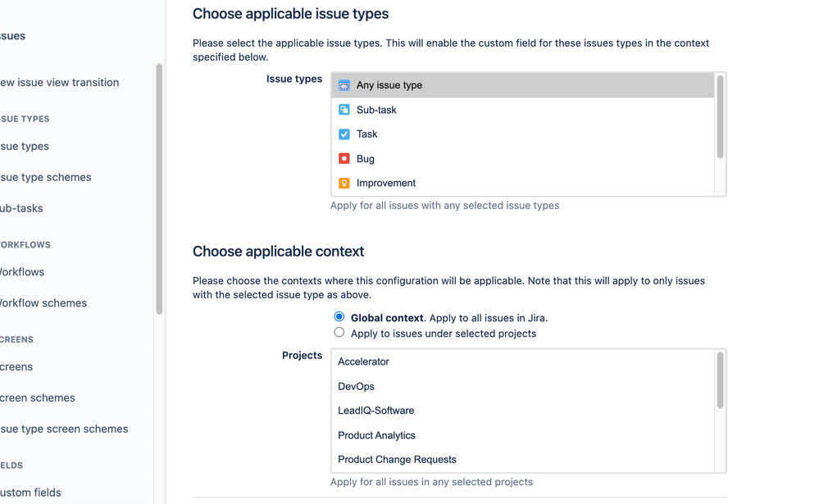Open Issue type schemes in sidebar
Viewport: 819px width, 504px height.
[x=46, y=177]
